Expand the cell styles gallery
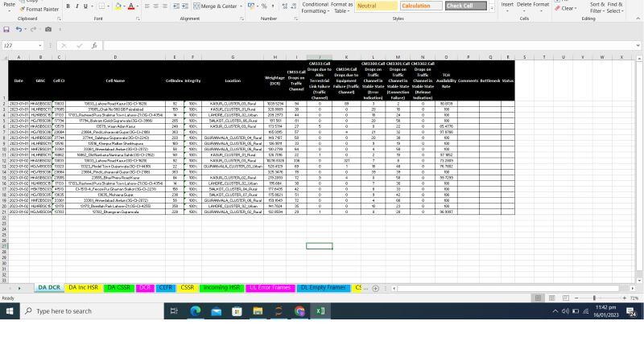 coord(492,9)
